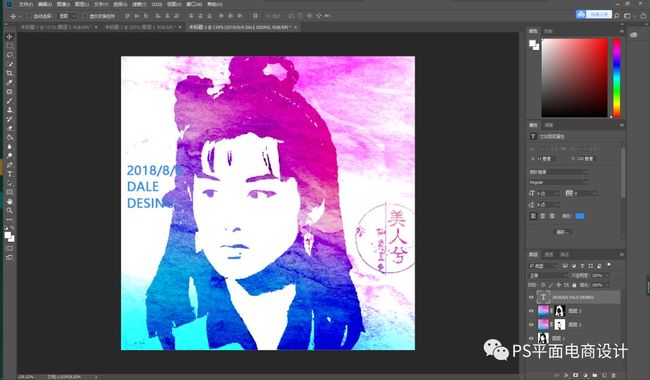Open the 文件(F) menu
The image size is (650, 380).
26,4
